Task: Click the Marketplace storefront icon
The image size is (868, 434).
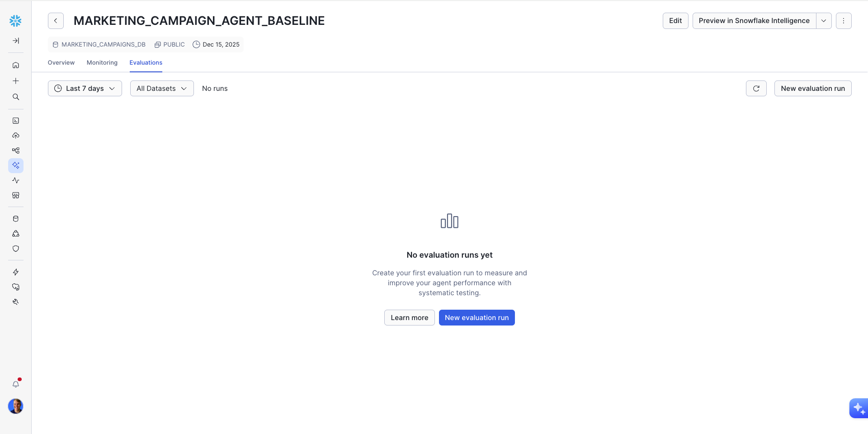Action: (x=16, y=195)
